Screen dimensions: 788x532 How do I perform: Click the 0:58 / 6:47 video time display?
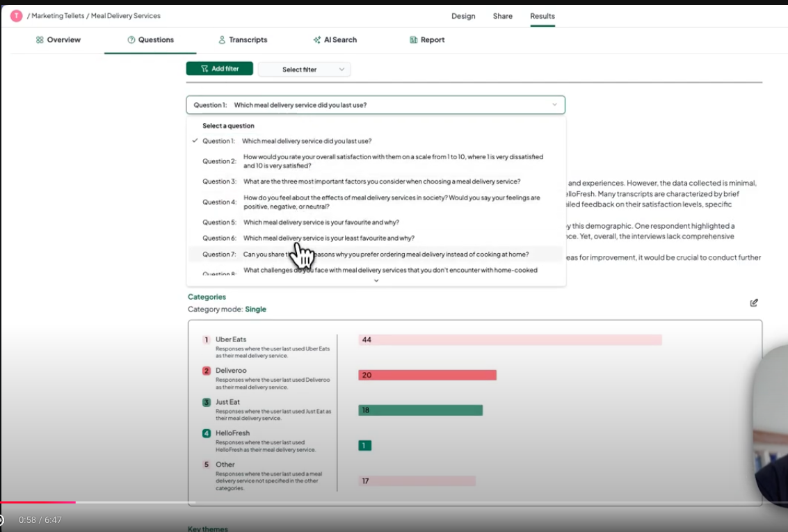40,520
